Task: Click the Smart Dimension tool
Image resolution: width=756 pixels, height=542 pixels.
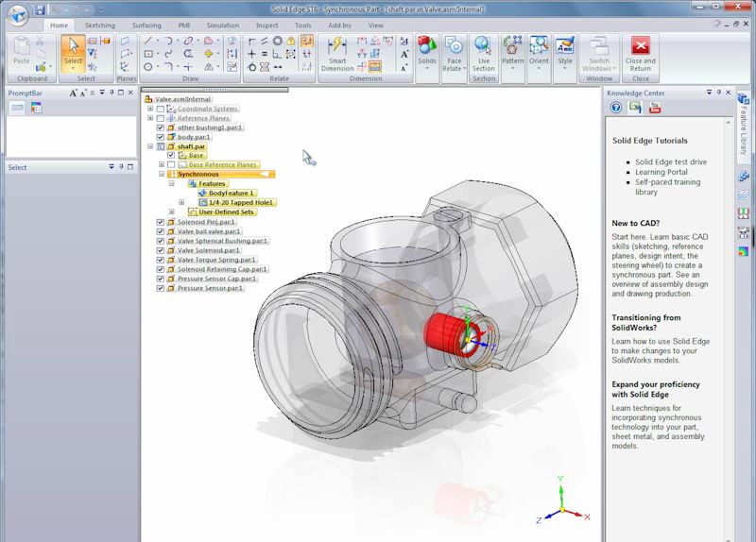Action: 336,55
